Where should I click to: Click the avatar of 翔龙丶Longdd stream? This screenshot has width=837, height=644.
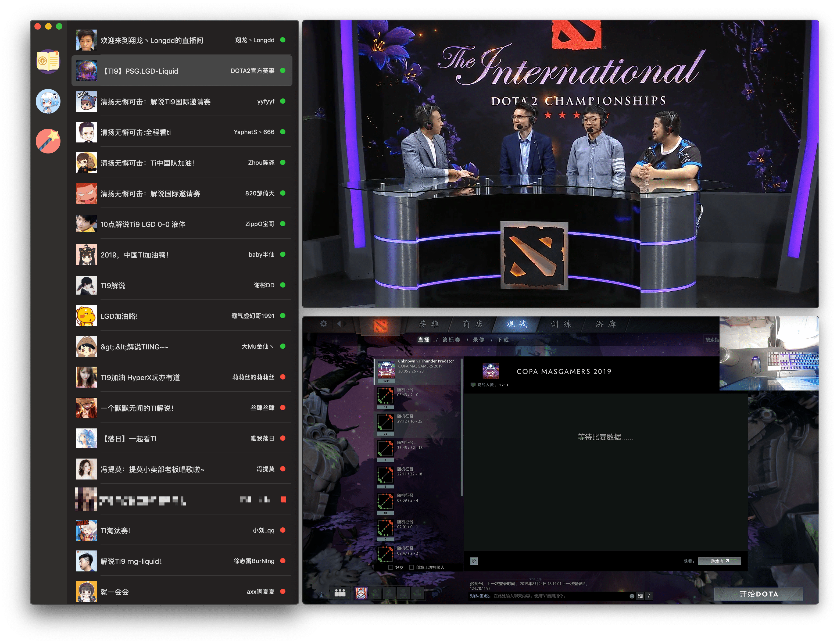87,40
